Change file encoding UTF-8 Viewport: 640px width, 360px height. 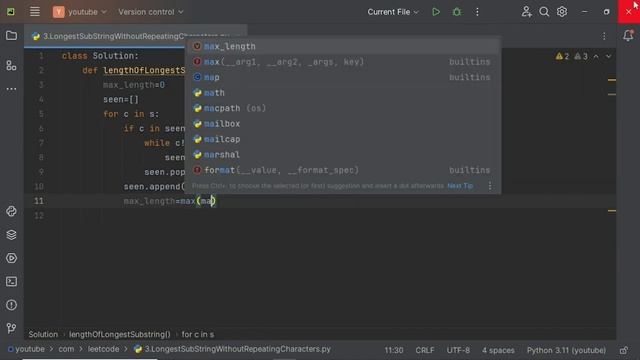(458, 350)
